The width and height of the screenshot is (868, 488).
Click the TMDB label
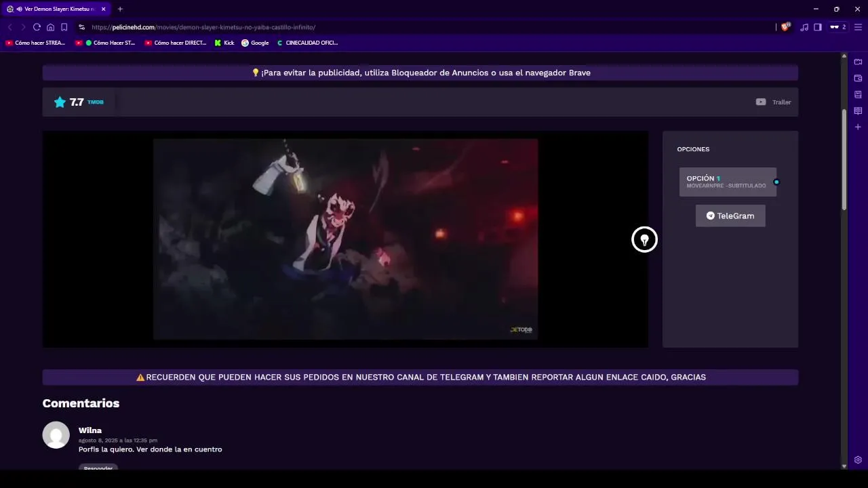click(x=96, y=102)
